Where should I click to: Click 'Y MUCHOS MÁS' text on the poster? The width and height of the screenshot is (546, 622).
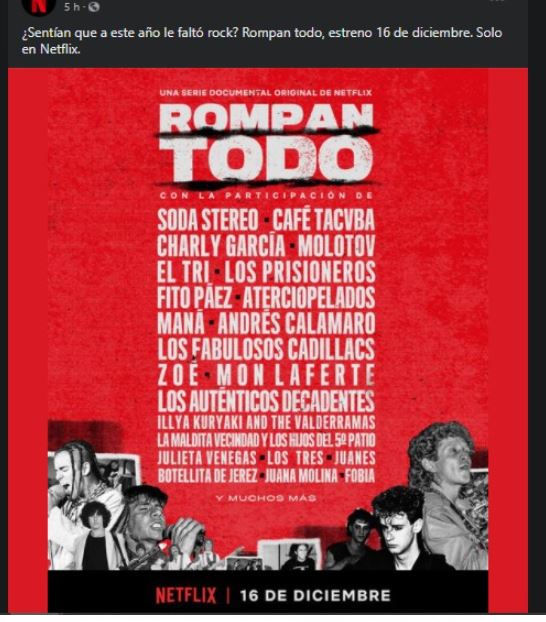266,498
